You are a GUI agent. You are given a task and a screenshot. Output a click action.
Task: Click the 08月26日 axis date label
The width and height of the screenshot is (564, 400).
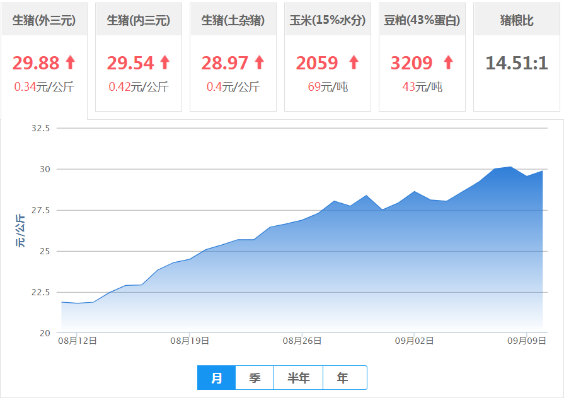tap(302, 341)
